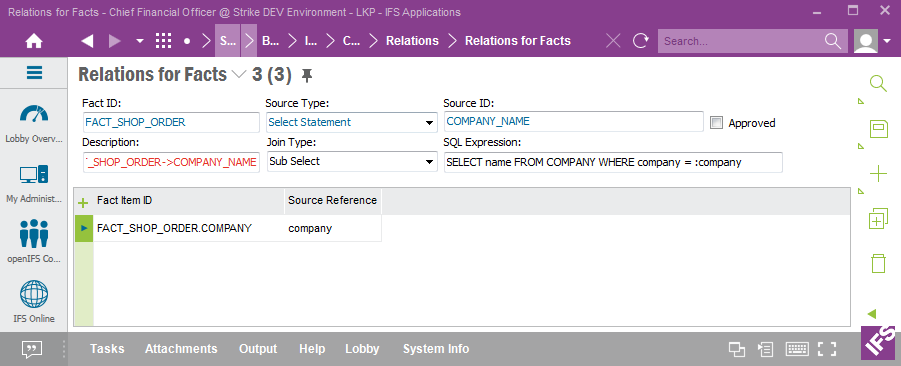901x366 pixels.
Task: Click the green Save icon
Action: tap(879, 129)
